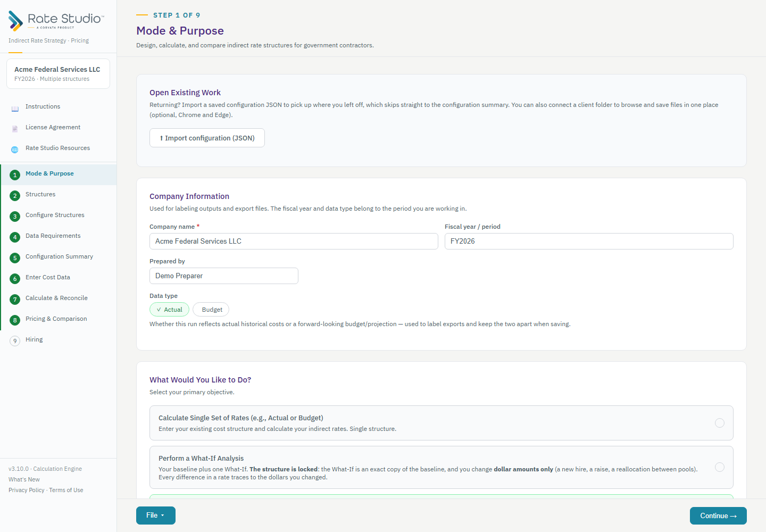Go to Enter Cost Data step
Image resolution: width=766 pixels, height=532 pixels.
pos(59,278)
